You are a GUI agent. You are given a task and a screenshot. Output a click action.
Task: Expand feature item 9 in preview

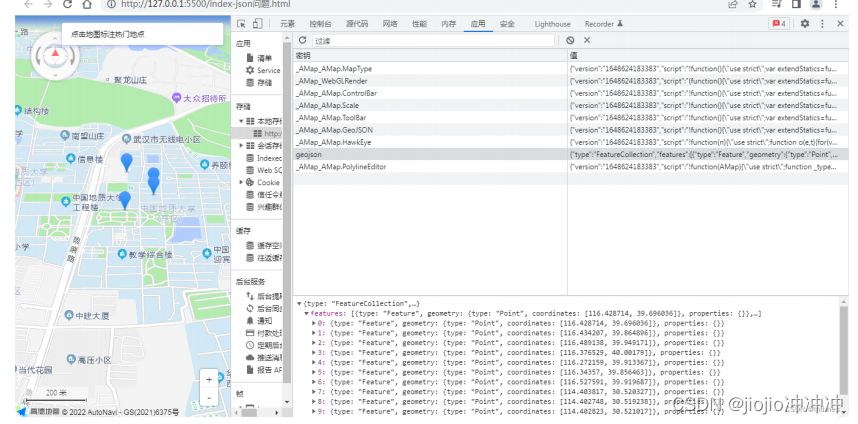tap(314, 411)
